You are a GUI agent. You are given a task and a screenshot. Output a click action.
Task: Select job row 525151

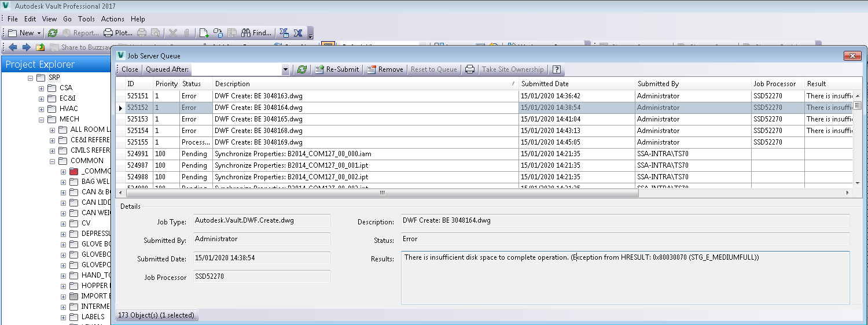(485, 96)
